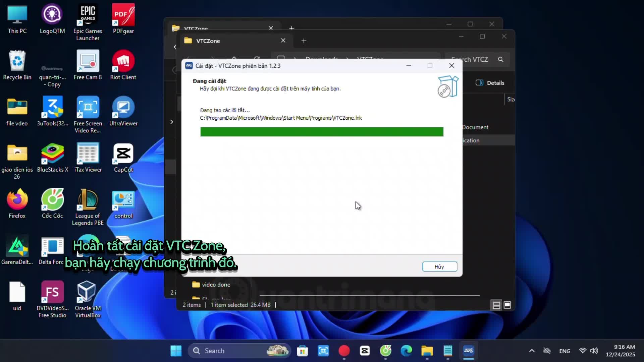644x362 pixels.
Task: Select the Garena Delta desktop icon
Action: pos(17,251)
